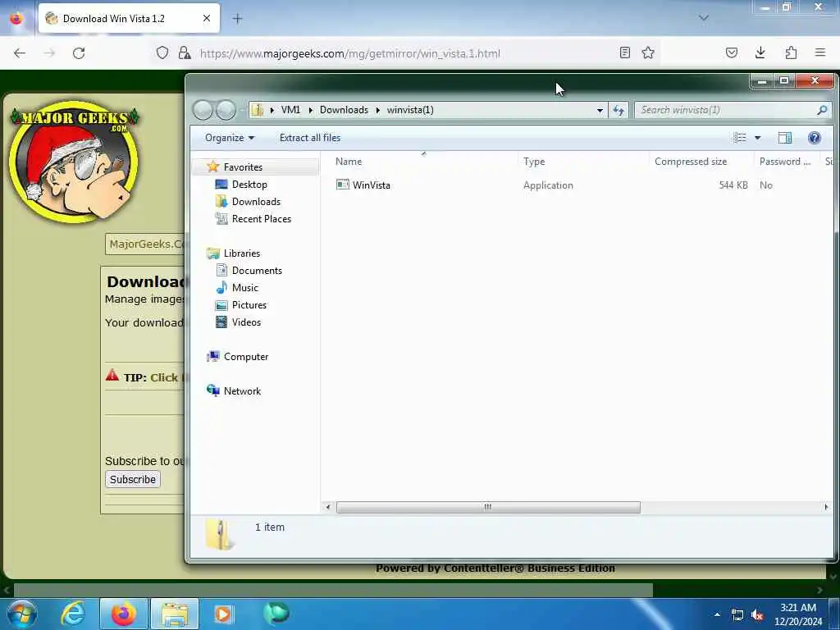Image resolution: width=840 pixels, height=630 pixels.
Task: Bookmark this page with star
Action: pos(648,52)
